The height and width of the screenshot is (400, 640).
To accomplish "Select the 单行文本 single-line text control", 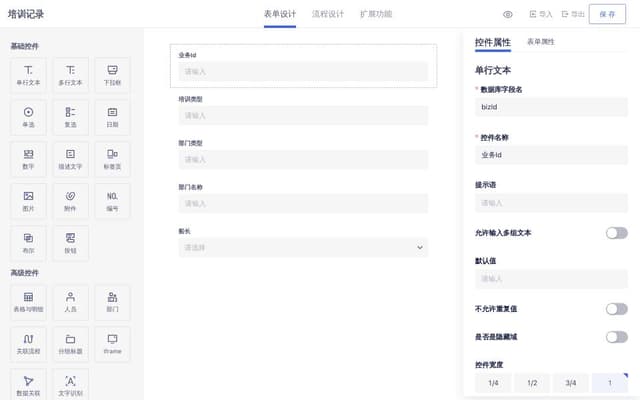I will coord(28,76).
